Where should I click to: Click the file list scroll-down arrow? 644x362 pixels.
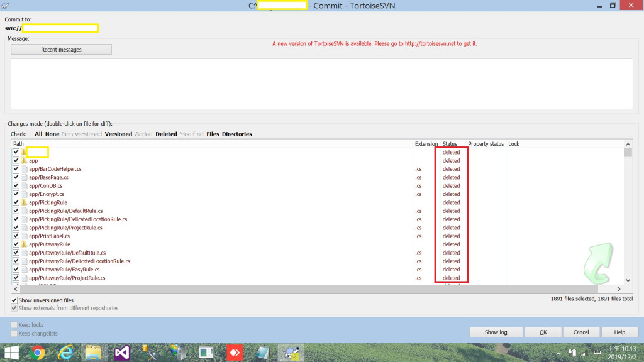pyautogui.click(x=628, y=280)
